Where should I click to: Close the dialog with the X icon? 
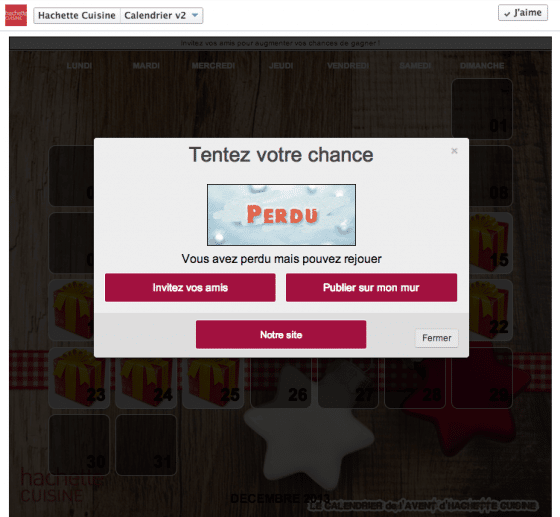(454, 151)
